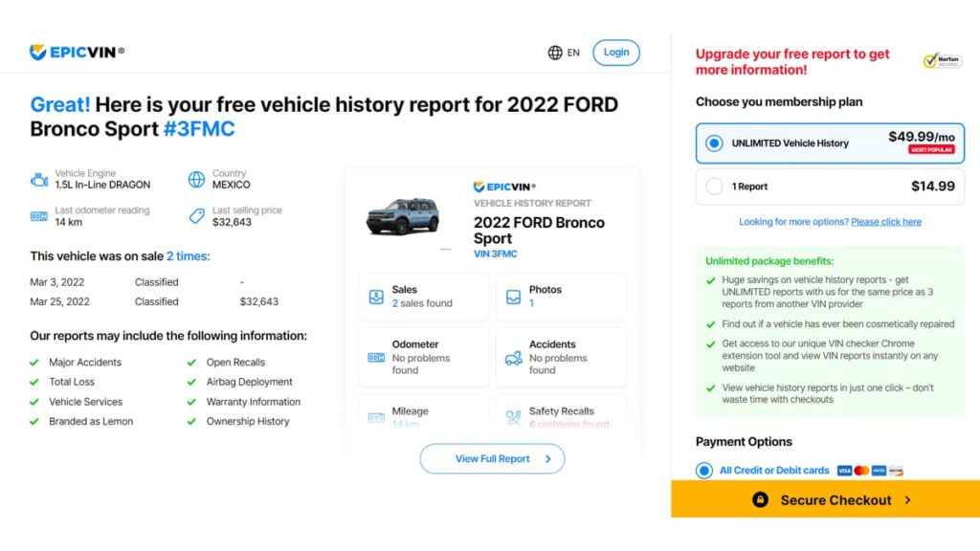Click the last selling price tag icon
Viewport: 980px width, 551px height.
(196, 216)
